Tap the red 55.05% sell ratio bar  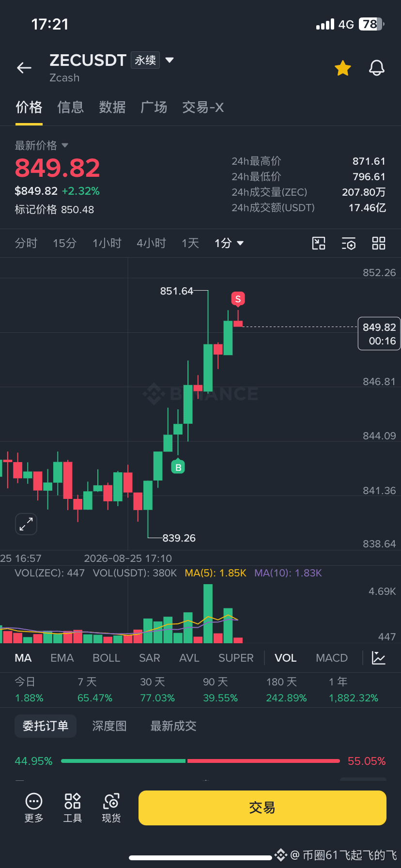click(x=263, y=761)
